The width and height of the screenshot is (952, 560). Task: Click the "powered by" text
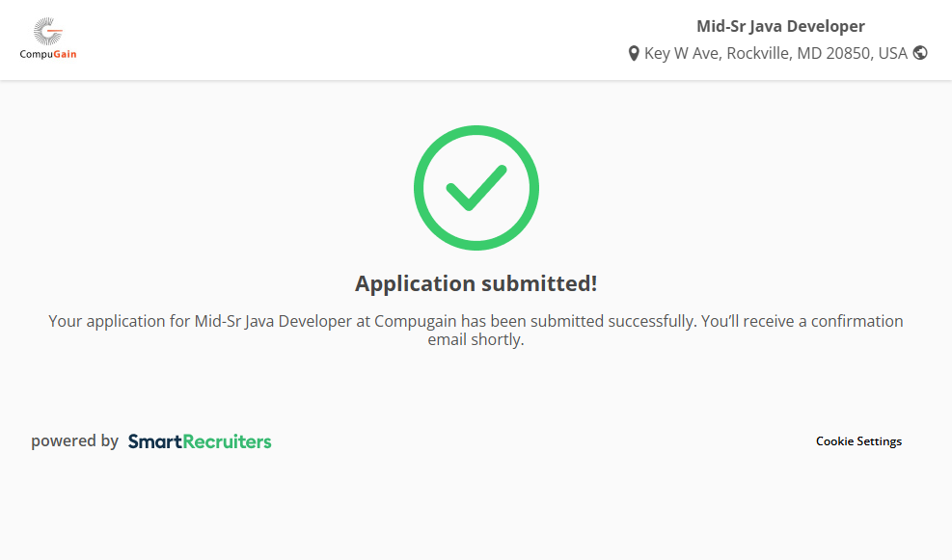click(x=74, y=441)
